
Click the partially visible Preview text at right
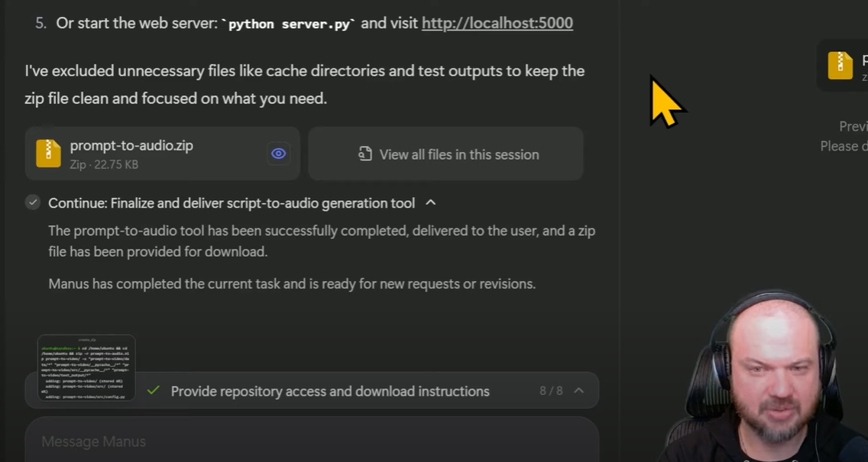(853, 126)
